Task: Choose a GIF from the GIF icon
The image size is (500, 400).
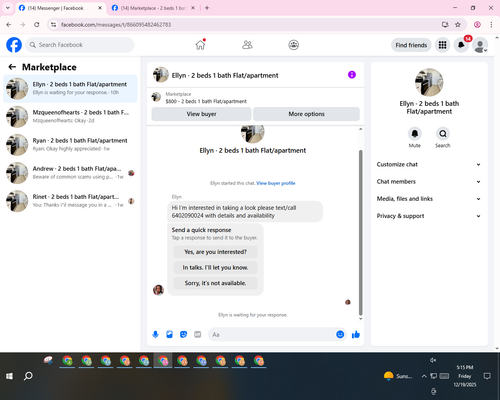Action: tap(198, 334)
